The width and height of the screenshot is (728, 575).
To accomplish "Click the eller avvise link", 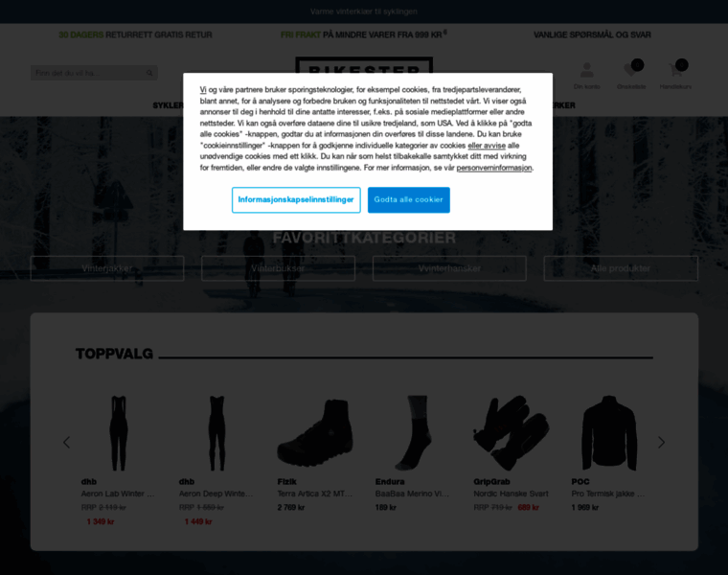I will 487,146.
